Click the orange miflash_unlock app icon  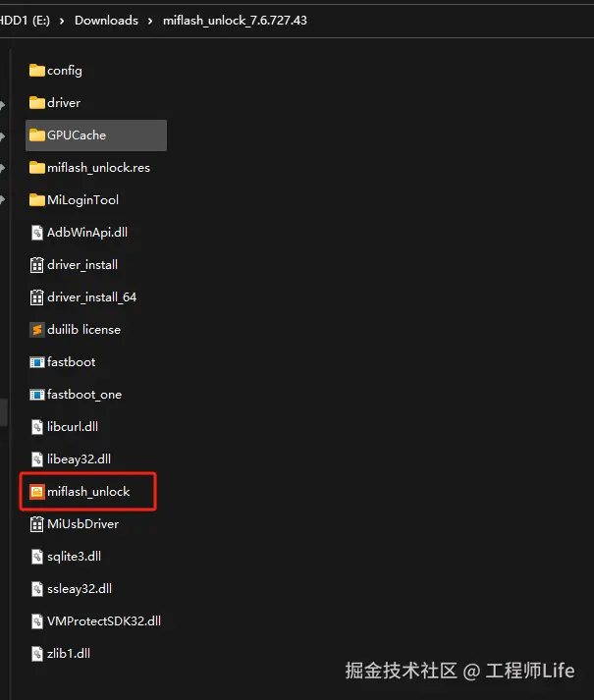37,492
